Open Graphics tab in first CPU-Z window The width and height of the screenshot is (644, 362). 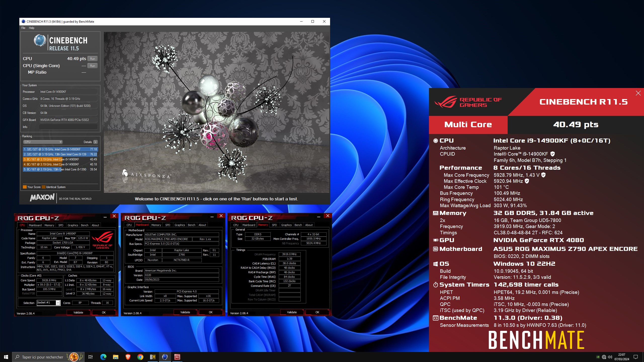pyautogui.click(x=73, y=225)
